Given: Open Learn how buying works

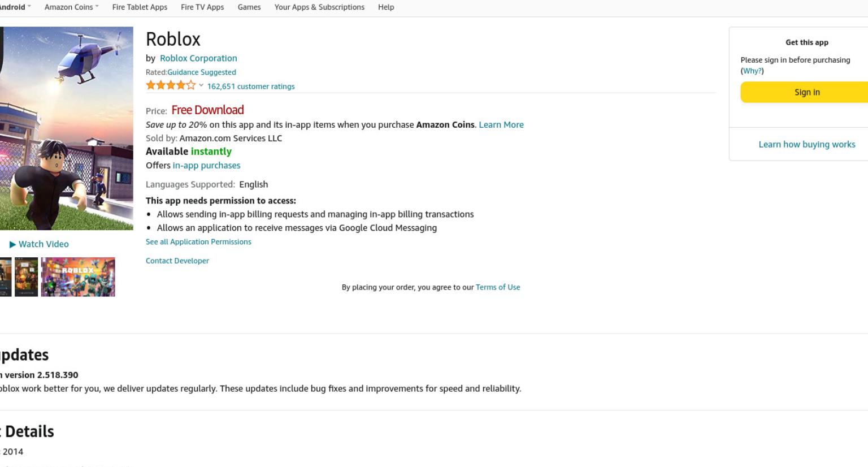Looking at the screenshot, I should pos(807,144).
